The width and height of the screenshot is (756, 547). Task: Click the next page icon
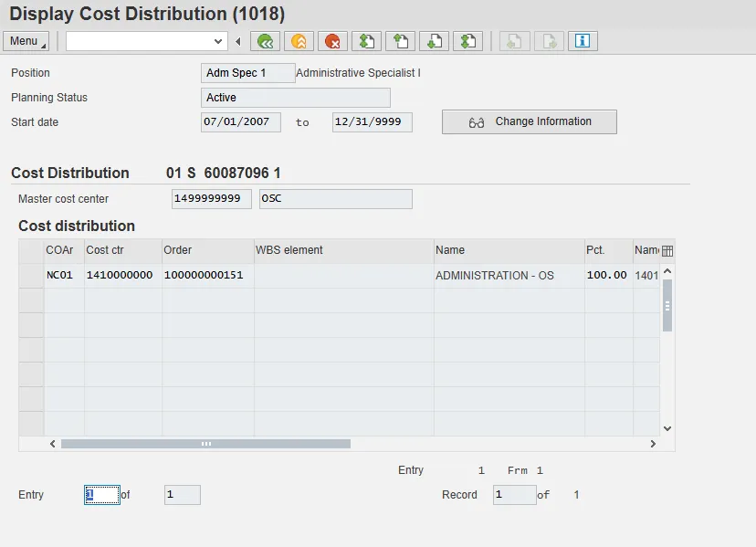point(435,41)
